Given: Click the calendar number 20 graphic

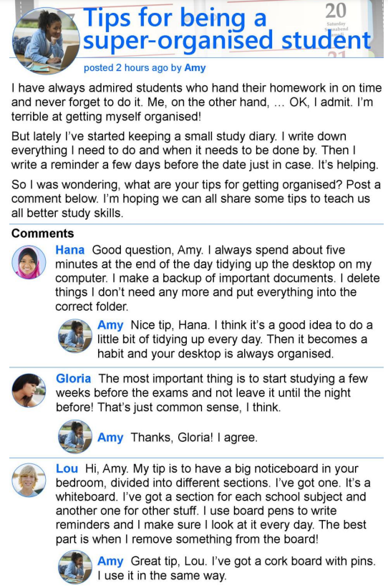Looking at the screenshot, I should pyautogui.click(x=336, y=11).
